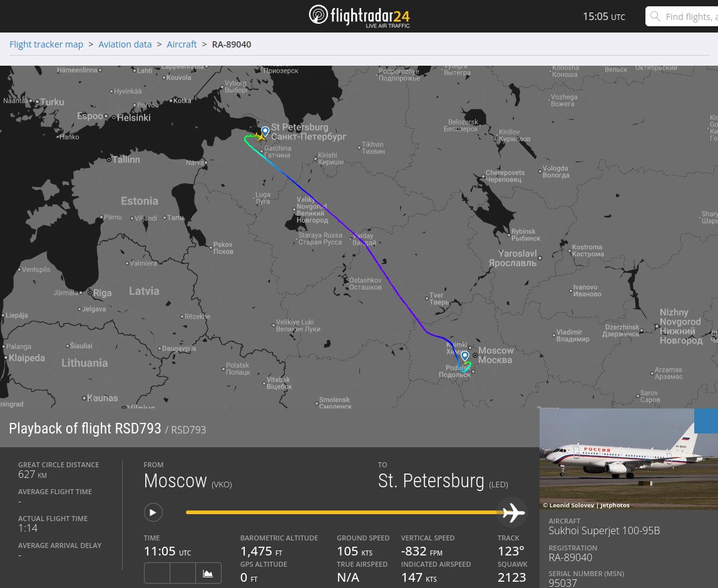Click the St. Petersburg (LED) destination label
Screen dimensions: 718x588
443,481
